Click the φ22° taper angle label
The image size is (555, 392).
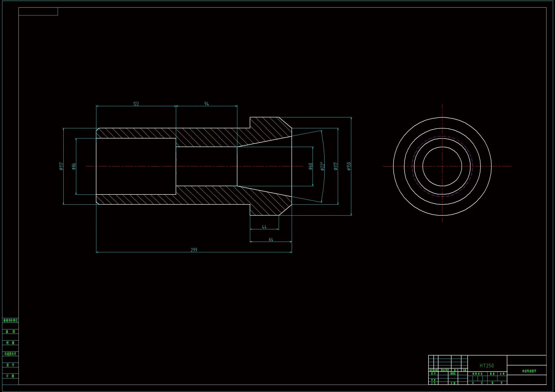tap(322, 166)
